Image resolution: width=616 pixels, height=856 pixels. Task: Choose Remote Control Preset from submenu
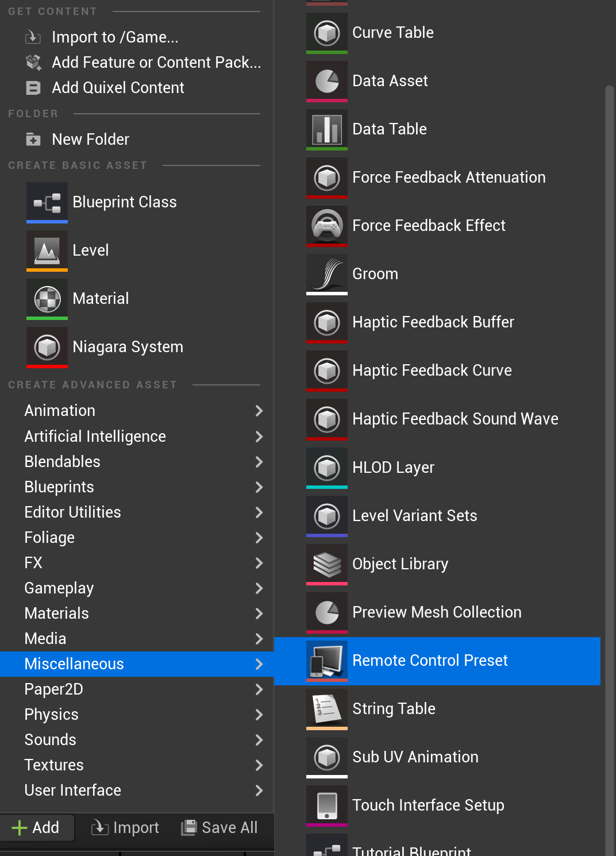[x=430, y=661]
